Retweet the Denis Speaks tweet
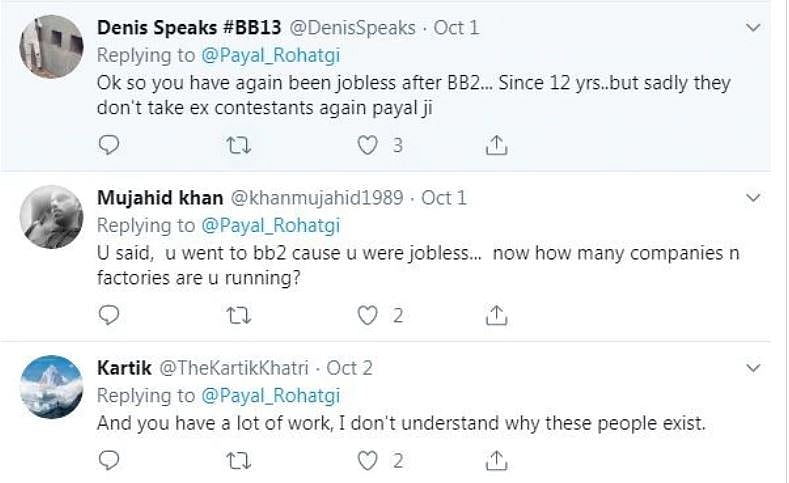 point(238,146)
